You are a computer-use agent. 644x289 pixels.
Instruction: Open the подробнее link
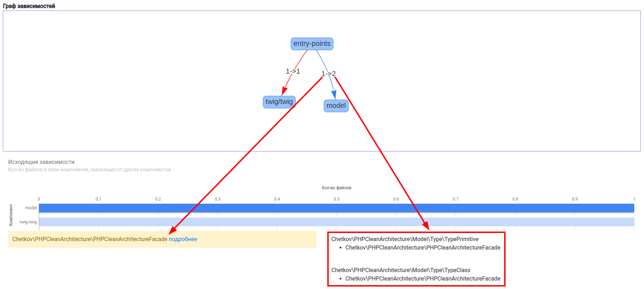(183, 239)
